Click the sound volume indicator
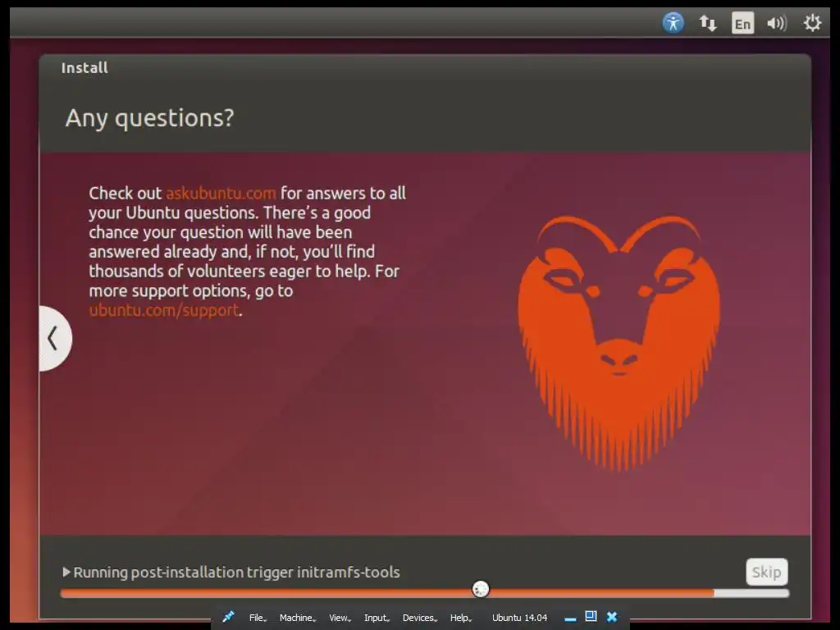Viewport: 840px width, 630px height. [x=776, y=23]
